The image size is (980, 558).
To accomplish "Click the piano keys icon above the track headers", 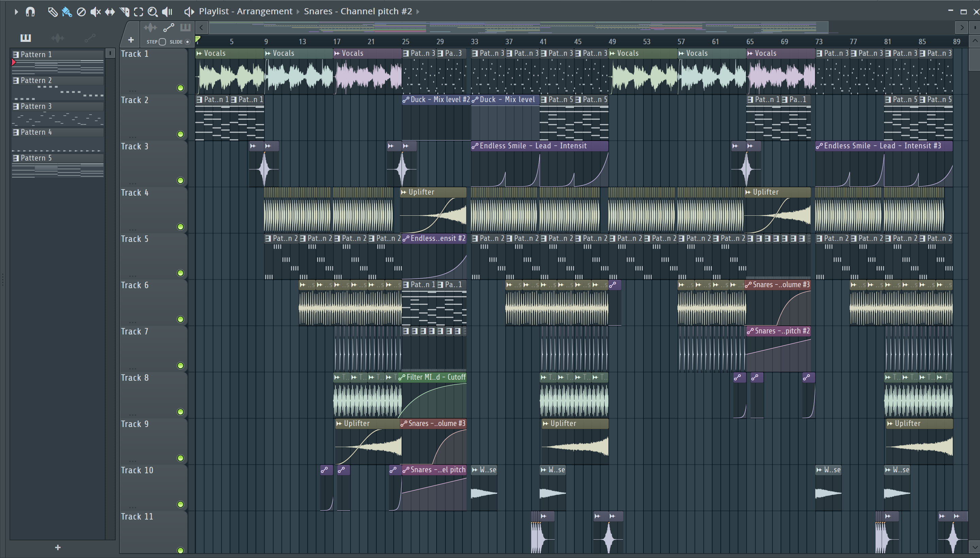I will [185, 28].
